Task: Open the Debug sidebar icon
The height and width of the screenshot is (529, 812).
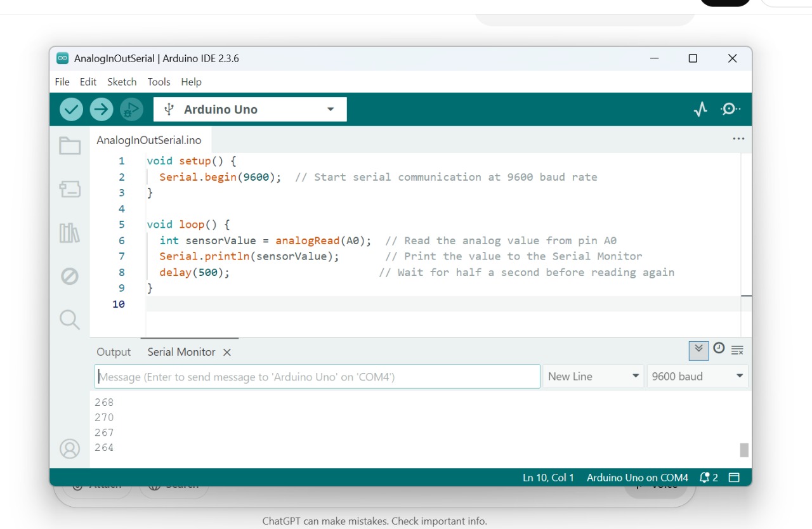Action: click(70, 277)
